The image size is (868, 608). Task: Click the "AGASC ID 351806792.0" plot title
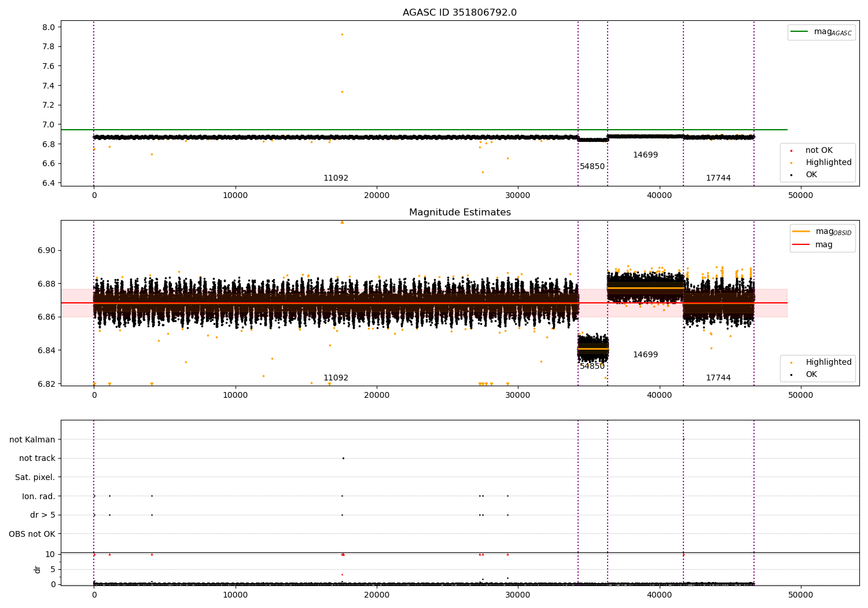(x=459, y=13)
